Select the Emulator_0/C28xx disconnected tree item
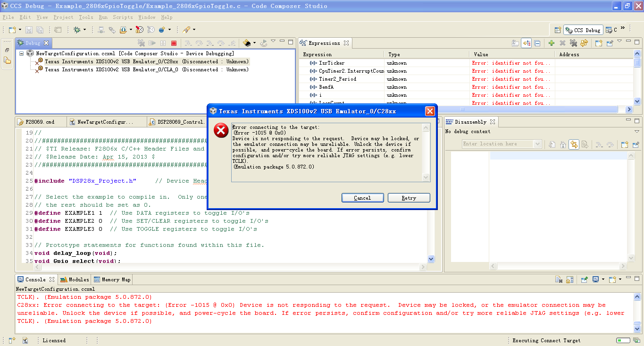Image resolution: width=644 pixels, height=346 pixels. click(x=146, y=61)
